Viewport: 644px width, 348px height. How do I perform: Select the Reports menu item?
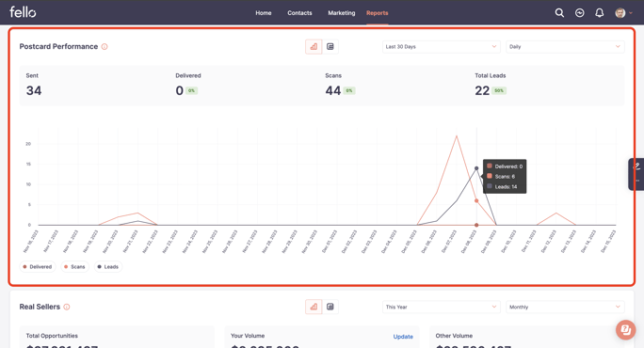click(x=377, y=13)
